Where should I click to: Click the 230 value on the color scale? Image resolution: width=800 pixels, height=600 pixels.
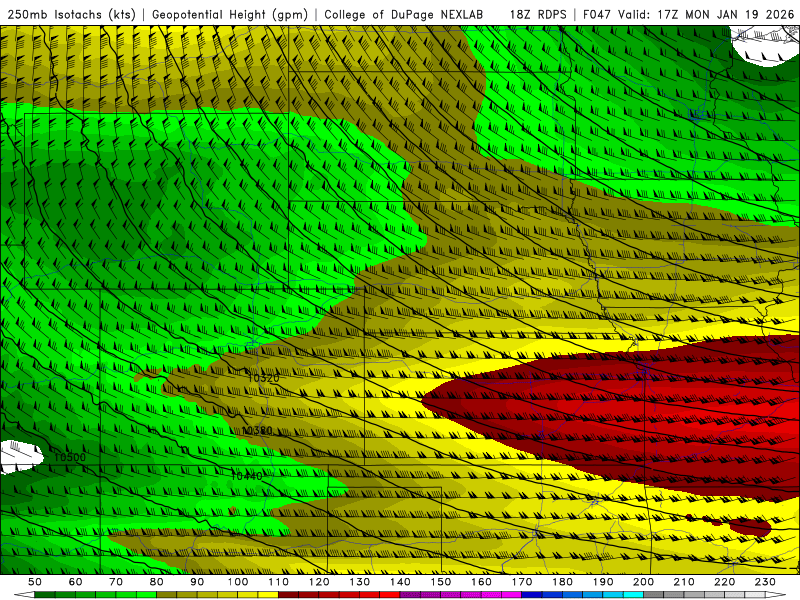(765, 582)
